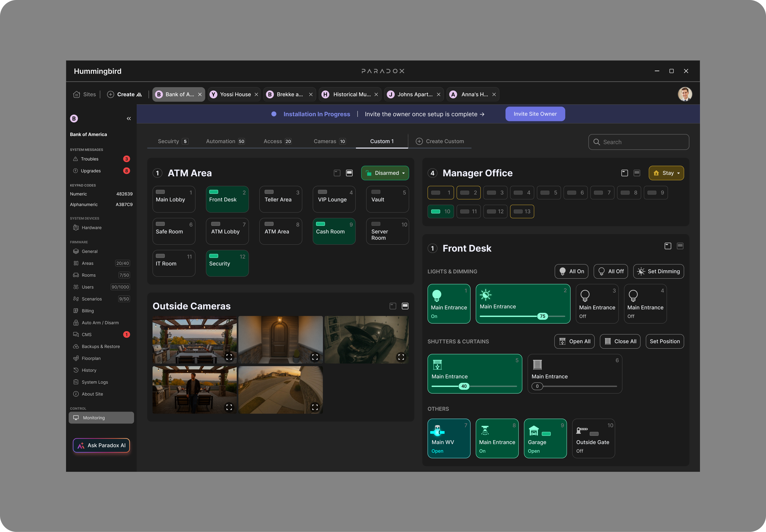The height and width of the screenshot is (532, 766).
Task: Toggle the Security zone 12 card
Action: point(227,263)
